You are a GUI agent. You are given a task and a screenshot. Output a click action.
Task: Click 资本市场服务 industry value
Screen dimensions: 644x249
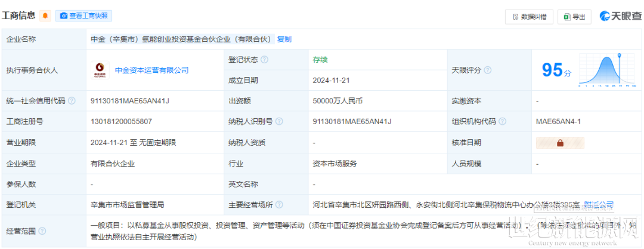[x=335, y=164]
